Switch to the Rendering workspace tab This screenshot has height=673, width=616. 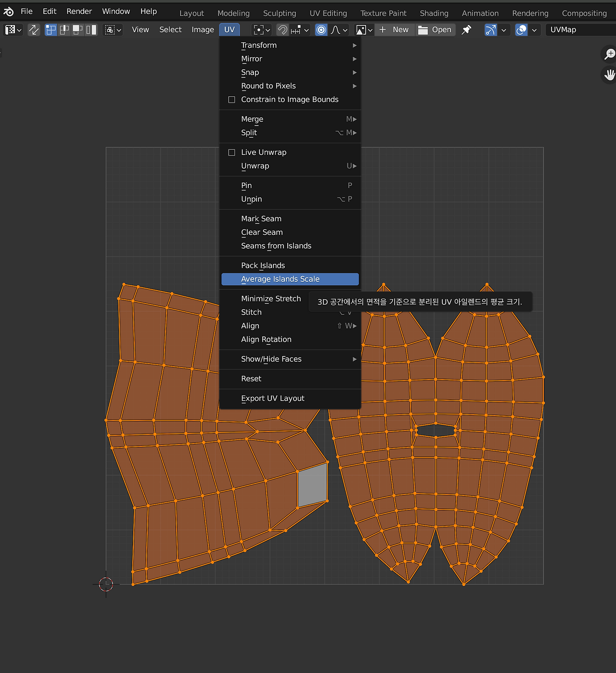point(530,13)
